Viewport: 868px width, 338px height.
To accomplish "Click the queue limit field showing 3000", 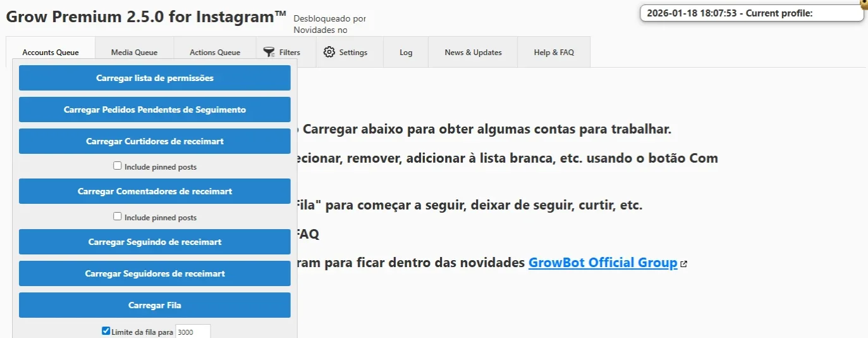I will (x=193, y=332).
